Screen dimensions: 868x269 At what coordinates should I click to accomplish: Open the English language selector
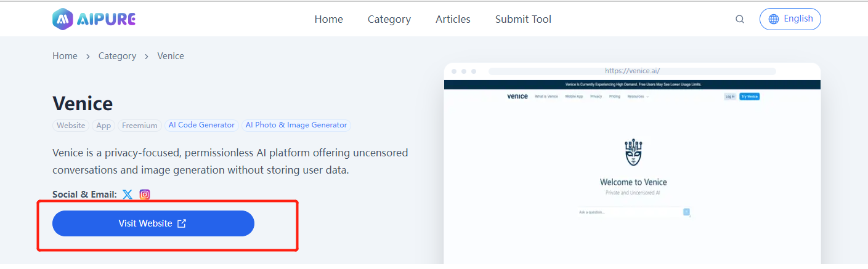point(790,19)
